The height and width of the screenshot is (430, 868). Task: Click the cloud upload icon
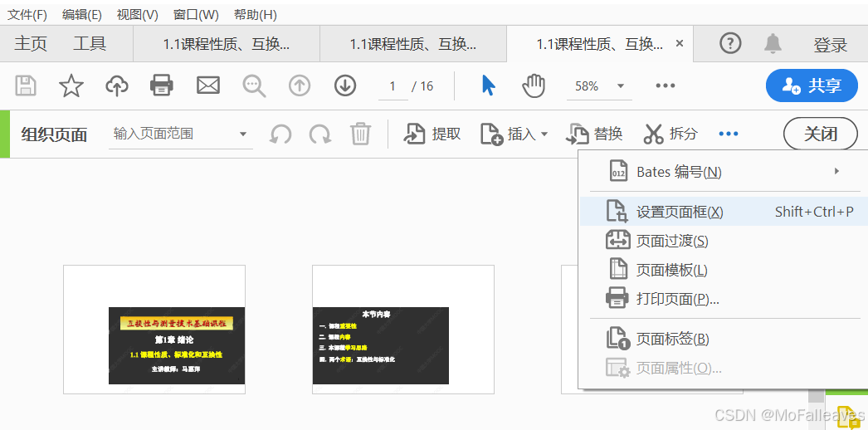pyautogui.click(x=117, y=86)
